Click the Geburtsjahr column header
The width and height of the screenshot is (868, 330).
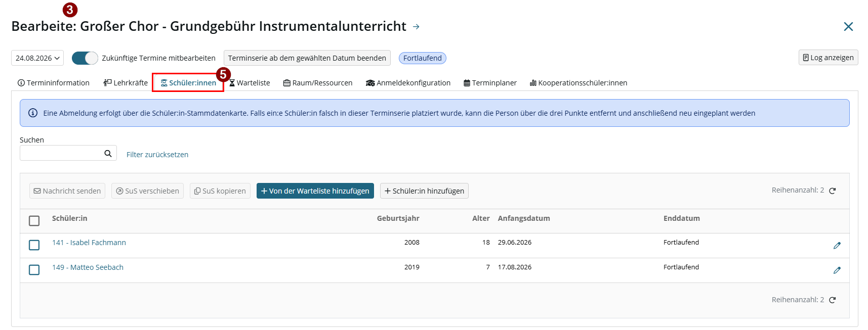click(x=398, y=218)
